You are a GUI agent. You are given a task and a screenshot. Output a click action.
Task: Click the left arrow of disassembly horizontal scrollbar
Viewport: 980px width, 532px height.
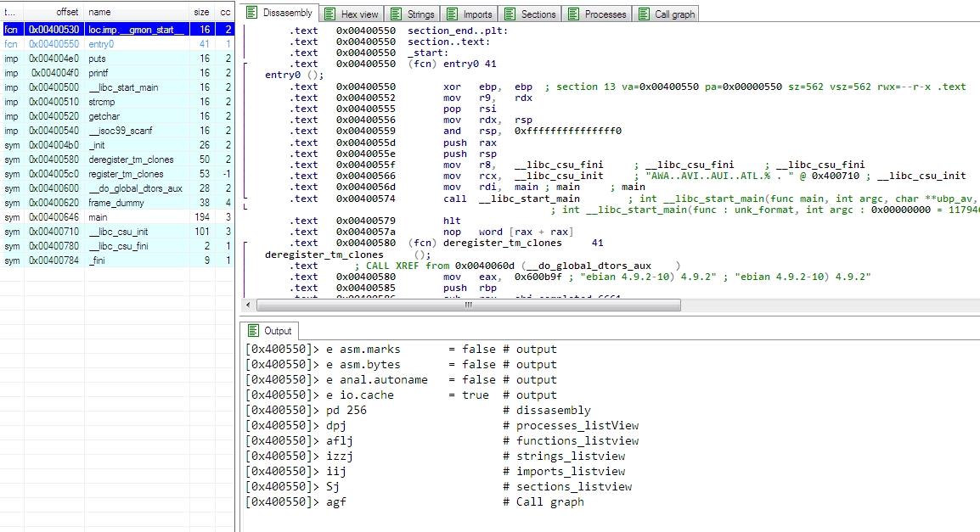pyautogui.click(x=249, y=305)
